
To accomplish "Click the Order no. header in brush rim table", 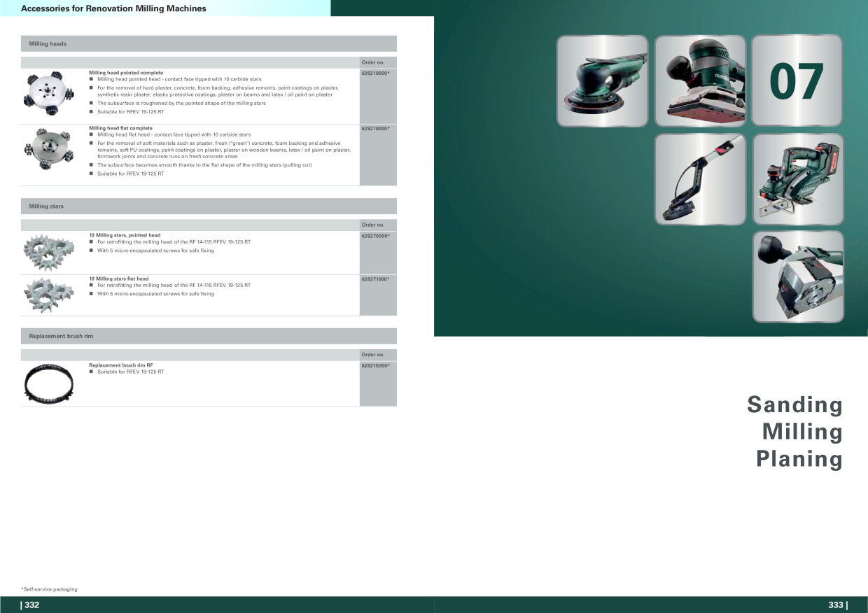I will [x=373, y=355].
